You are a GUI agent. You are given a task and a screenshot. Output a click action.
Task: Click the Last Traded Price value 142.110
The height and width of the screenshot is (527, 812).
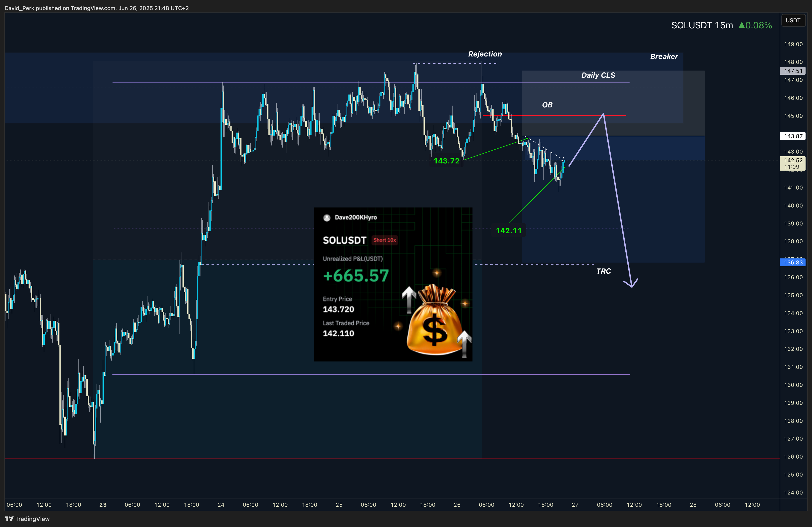338,334
